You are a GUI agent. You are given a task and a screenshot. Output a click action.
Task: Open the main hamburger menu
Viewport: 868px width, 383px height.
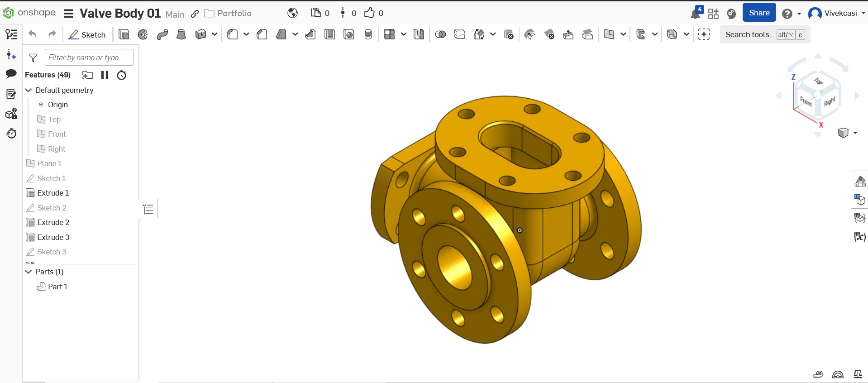click(68, 14)
